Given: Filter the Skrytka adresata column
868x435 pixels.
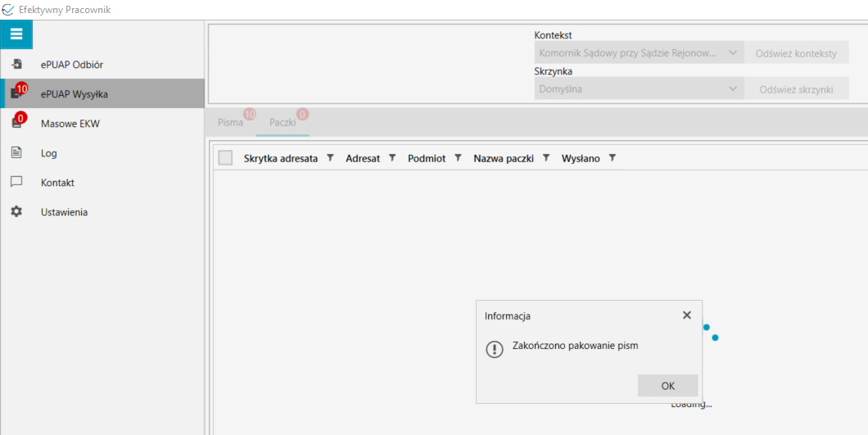Looking at the screenshot, I should pos(330,158).
